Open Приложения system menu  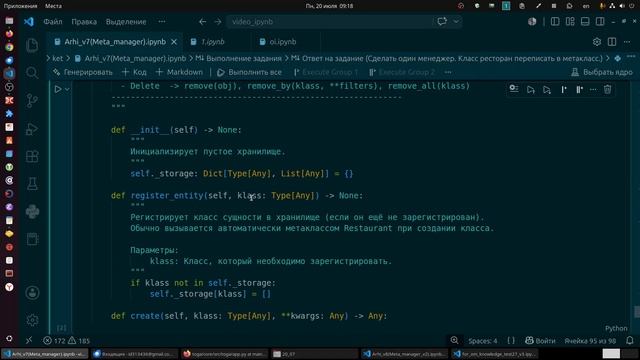(x=20, y=6)
